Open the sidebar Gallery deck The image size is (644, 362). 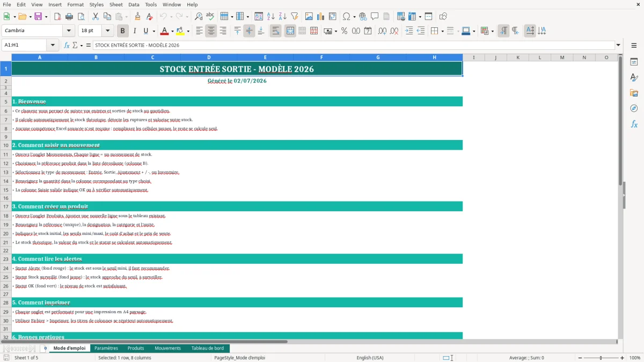[x=634, y=93]
